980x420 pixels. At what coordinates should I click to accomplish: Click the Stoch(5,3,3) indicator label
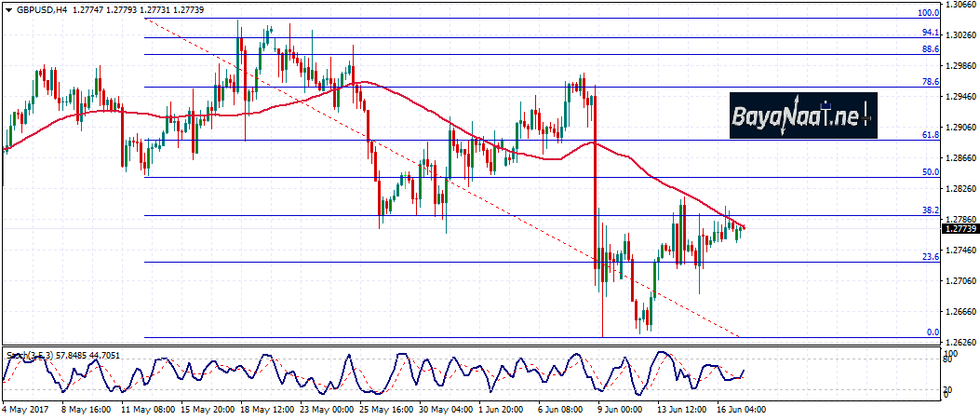[x=27, y=355]
